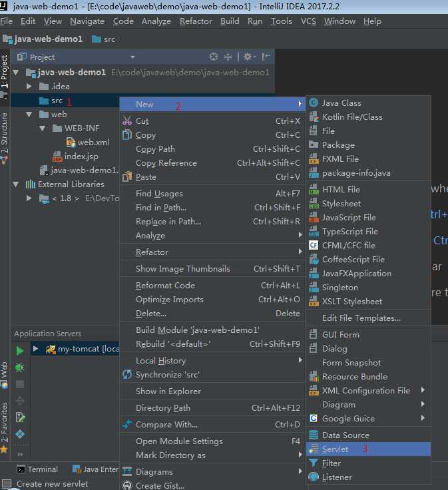The width and height of the screenshot is (448, 490).
Task: Click the Listener icon
Action: click(314, 477)
